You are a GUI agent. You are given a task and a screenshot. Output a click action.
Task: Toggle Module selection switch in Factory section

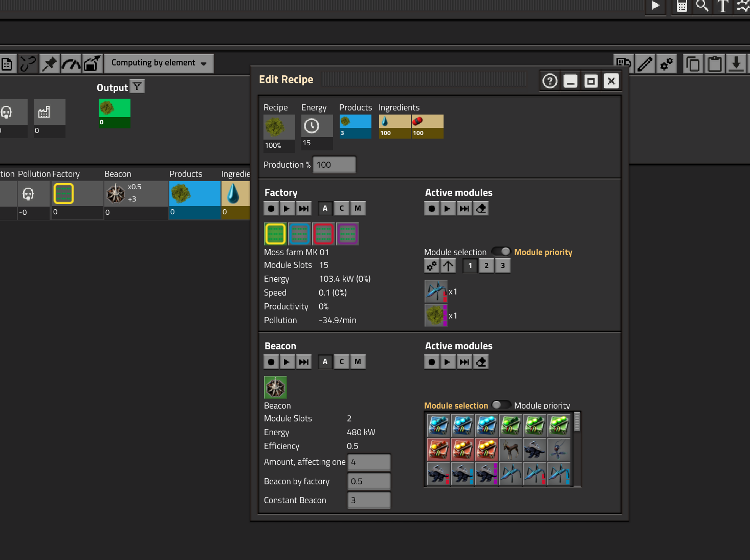[x=501, y=251]
